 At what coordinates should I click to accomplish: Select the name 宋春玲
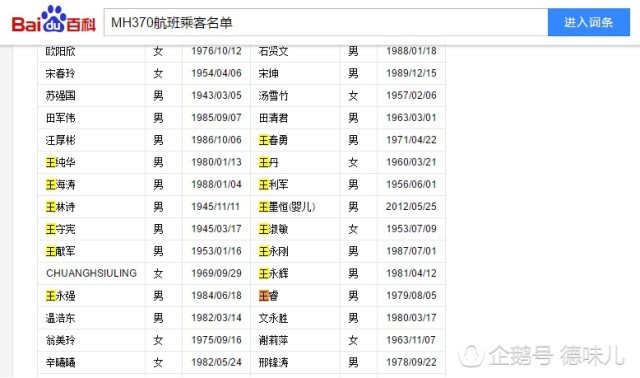(x=60, y=73)
